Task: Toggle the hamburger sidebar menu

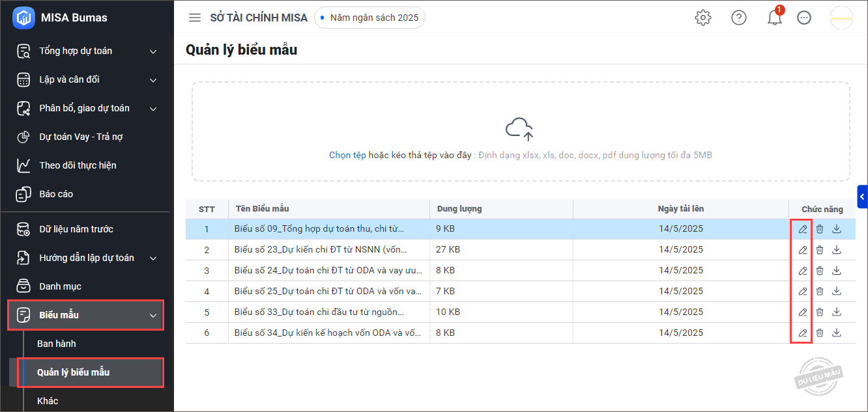Action: click(195, 18)
